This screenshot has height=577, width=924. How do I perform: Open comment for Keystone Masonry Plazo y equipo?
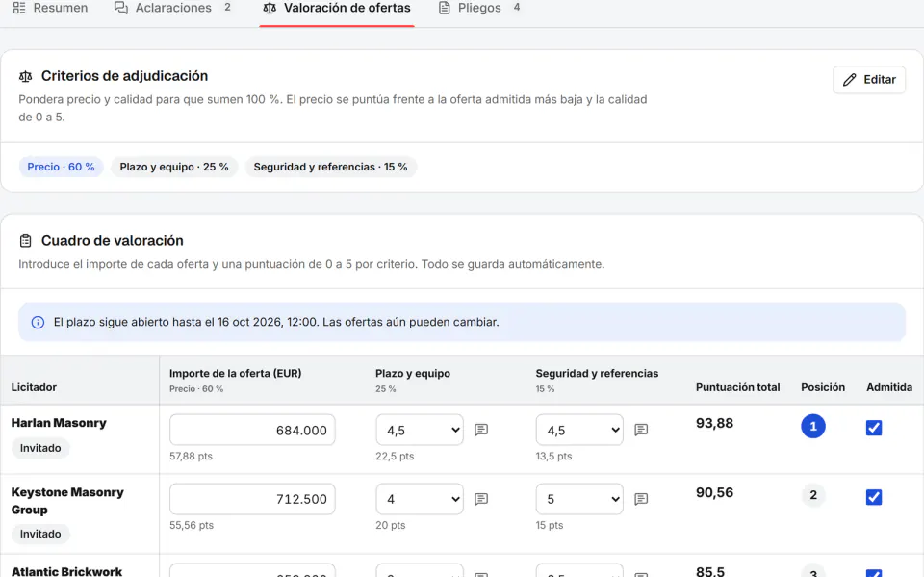481,499
